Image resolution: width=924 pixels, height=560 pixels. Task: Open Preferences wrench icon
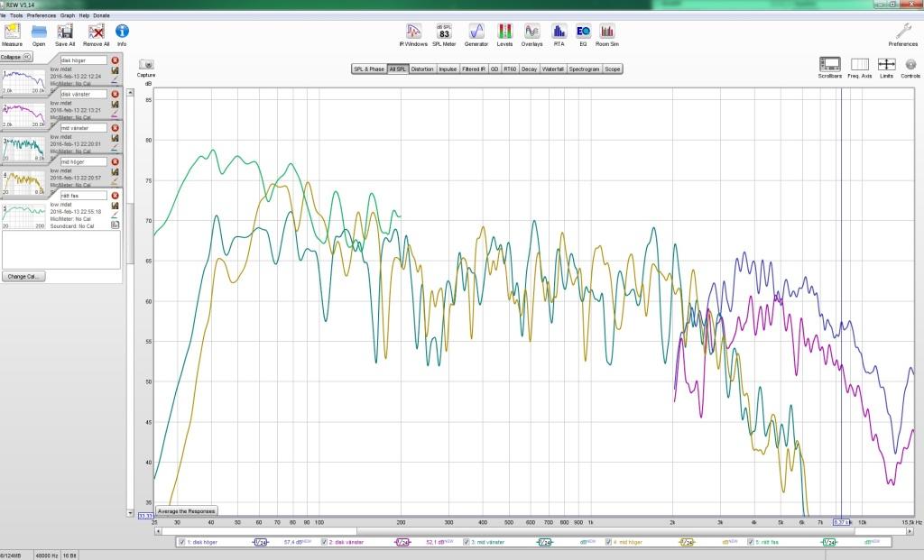click(x=902, y=32)
